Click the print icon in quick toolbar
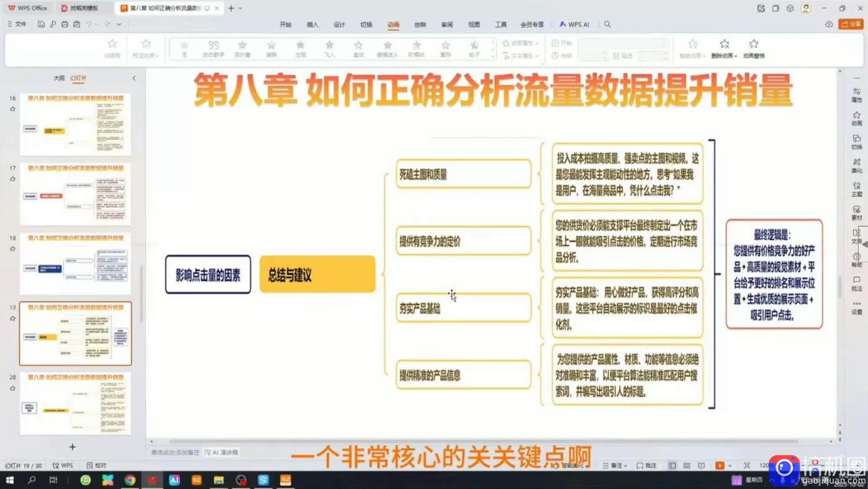The image size is (868, 489). [65, 24]
